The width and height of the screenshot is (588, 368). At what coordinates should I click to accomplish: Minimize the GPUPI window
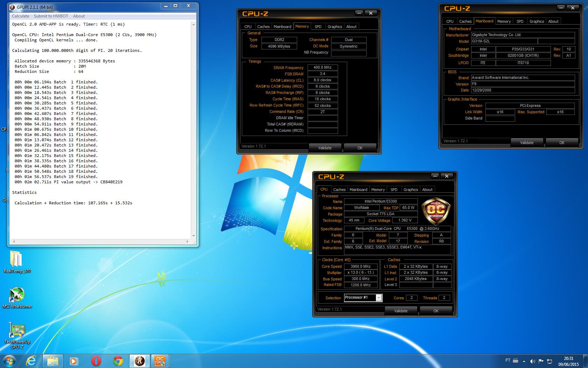[x=166, y=6]
